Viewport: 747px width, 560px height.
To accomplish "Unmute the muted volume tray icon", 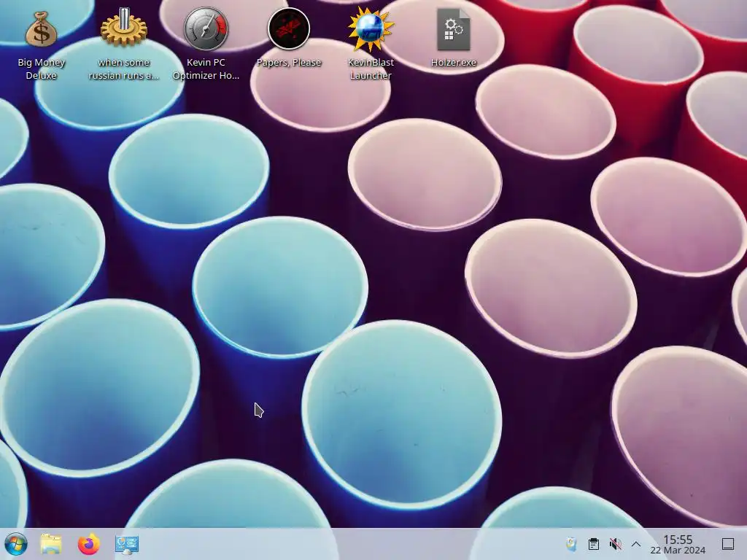I will (x=615, y=544).
